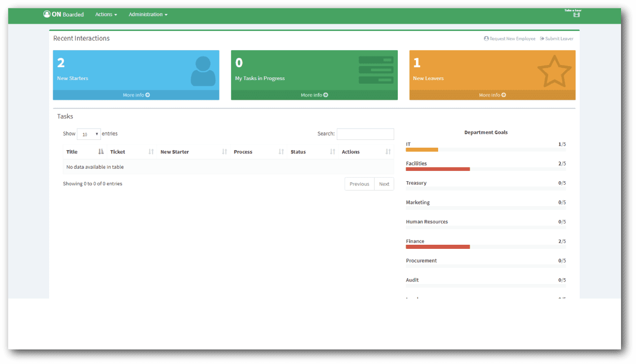The image size is (636, 364).
Task: Sort by Process column arrows
Action: [x=281, y=152]
